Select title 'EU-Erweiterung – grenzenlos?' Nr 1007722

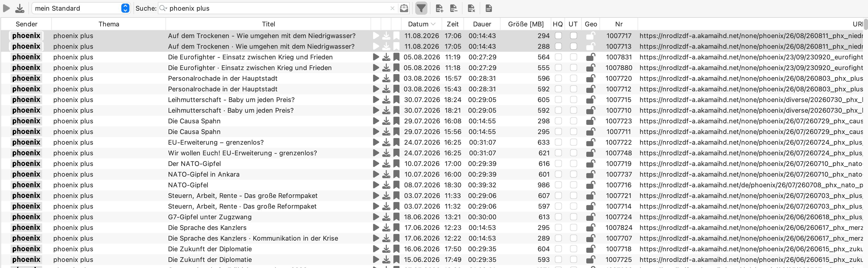pyautogui.click(x=216, y=143)
